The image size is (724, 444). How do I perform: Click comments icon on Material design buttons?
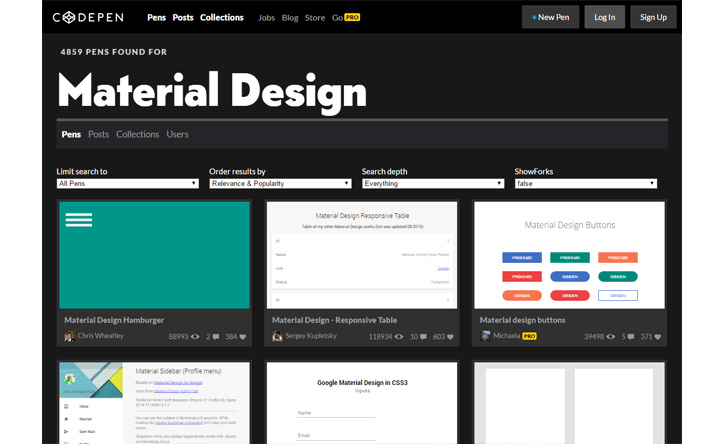click(x=631, y=337)
